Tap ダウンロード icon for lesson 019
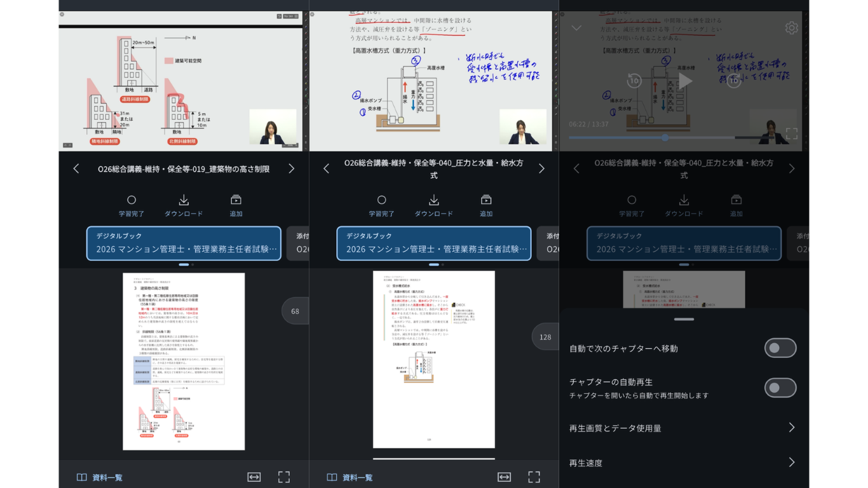The height and width of the screenshot is (488, 868). click(184, 206)
